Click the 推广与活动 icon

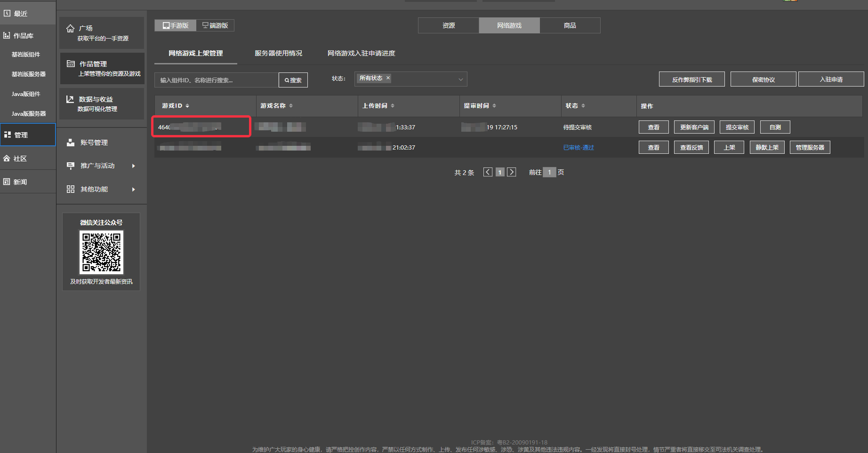[71, 166]
